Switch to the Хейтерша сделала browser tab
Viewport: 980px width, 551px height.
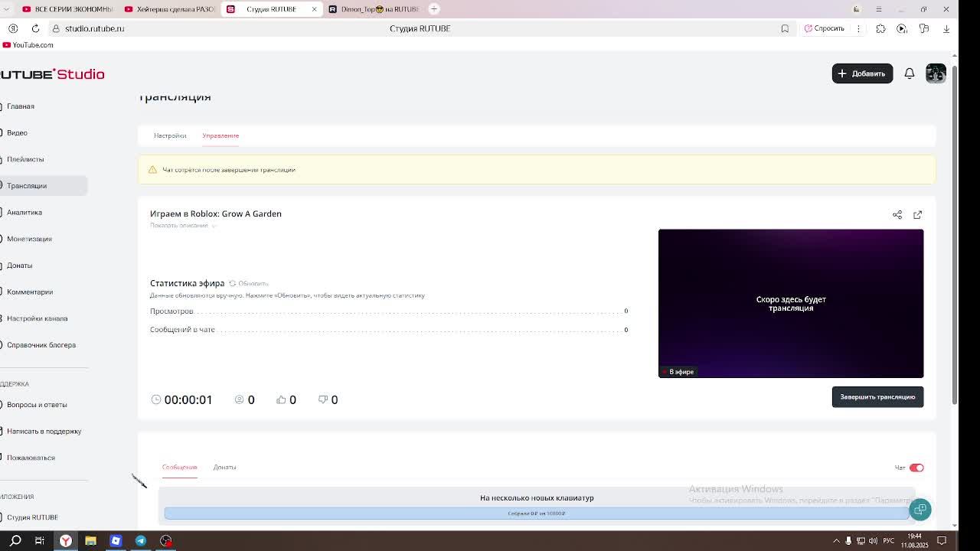(x=169, y=9)
